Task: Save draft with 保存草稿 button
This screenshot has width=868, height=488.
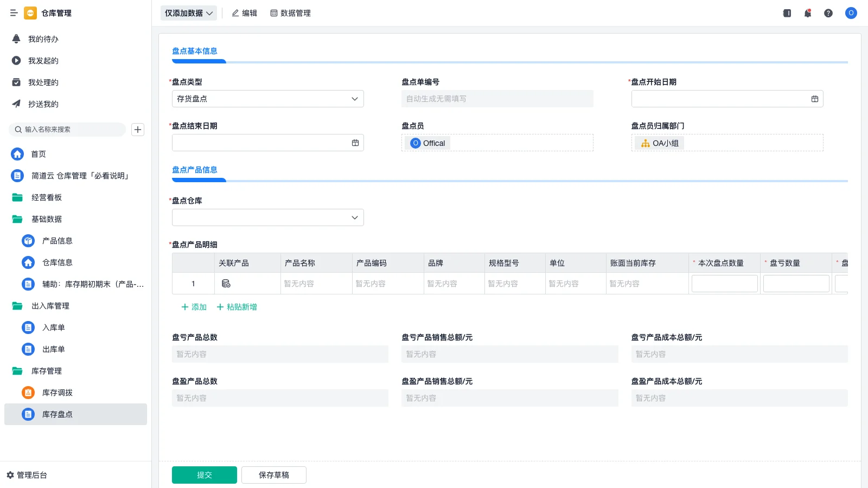Action: (x=274, y=474)
